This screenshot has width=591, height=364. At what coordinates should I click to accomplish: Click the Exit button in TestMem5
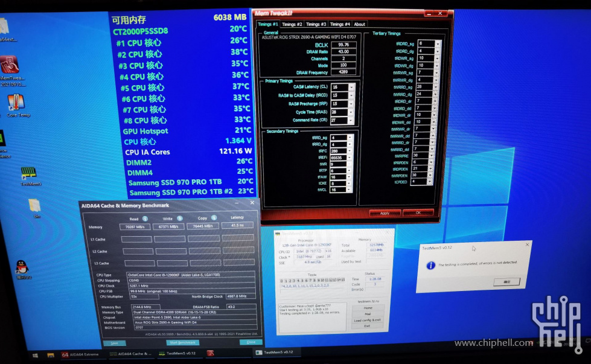[368, 326]
